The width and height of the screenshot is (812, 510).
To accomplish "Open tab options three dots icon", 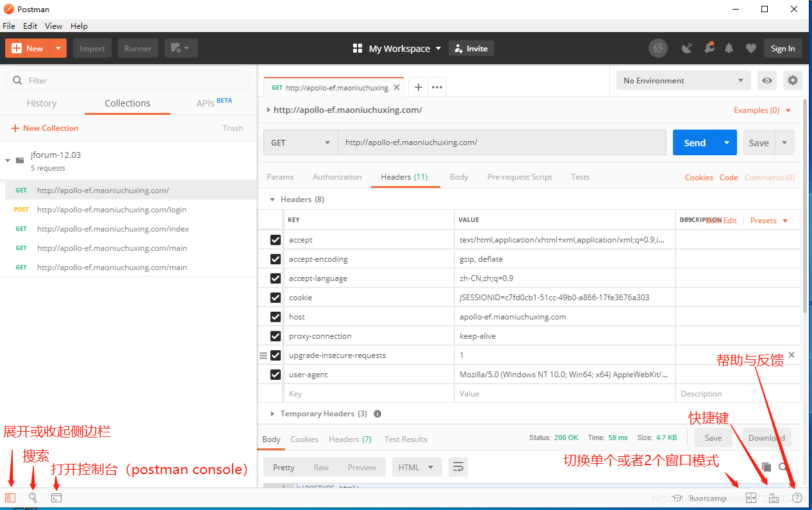I will point(437,87).
